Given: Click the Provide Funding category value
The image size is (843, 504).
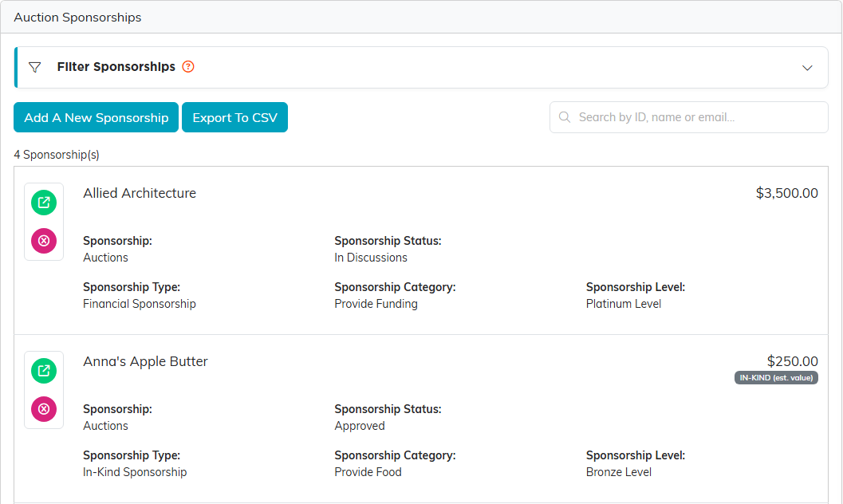Looking at the screenshot, I should coord(376,304).
